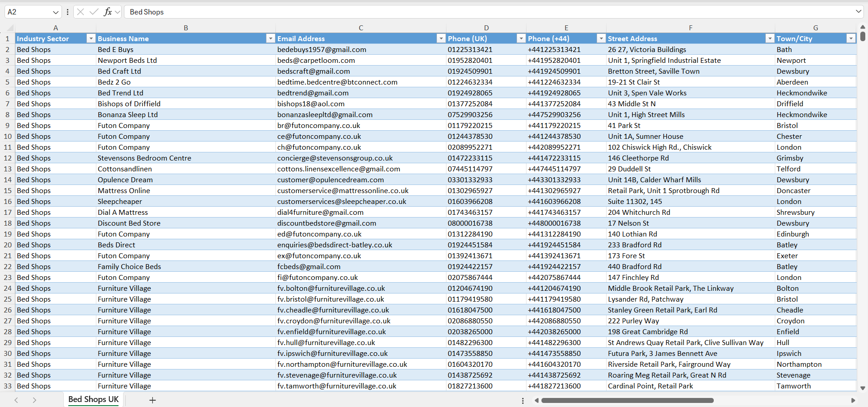This screenshot has width=868, height=407.
Task: Open the Business Name filter dropdown
Action: [x=270, y=38]
